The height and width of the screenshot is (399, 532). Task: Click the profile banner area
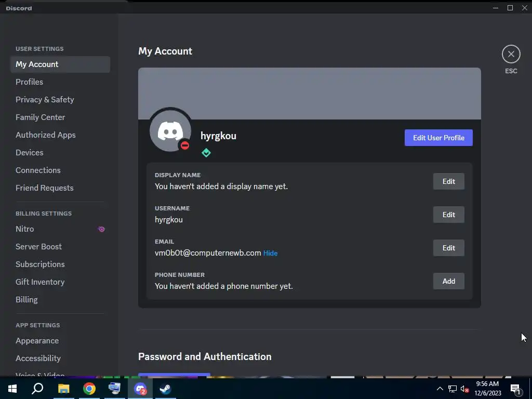[310, 94]
